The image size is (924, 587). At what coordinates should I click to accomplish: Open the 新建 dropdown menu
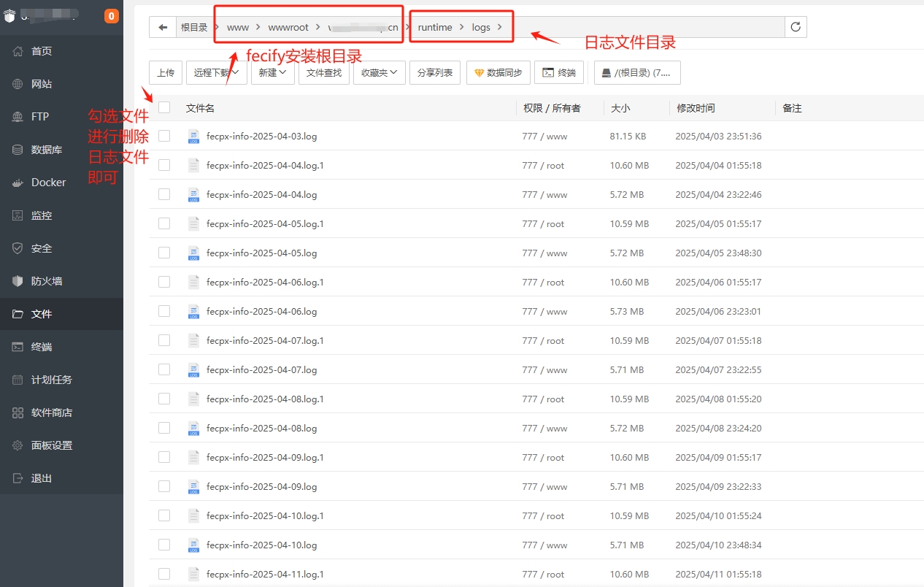[272, 73]
